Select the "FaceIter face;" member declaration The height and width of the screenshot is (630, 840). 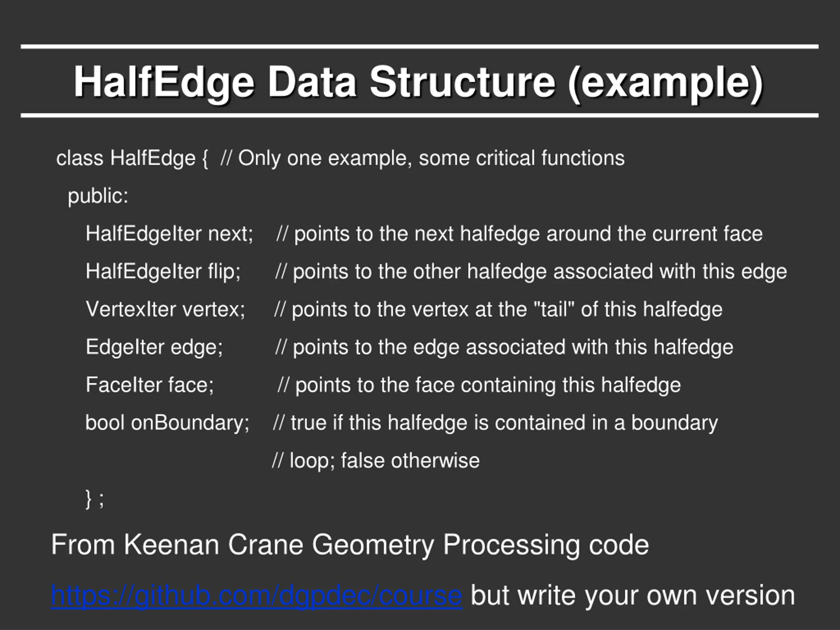pos(150,385)
